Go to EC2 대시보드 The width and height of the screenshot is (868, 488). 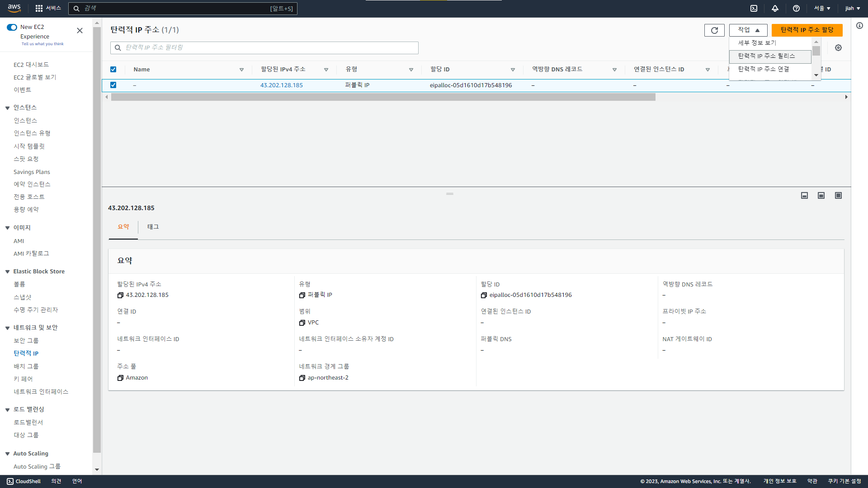coord(31,65)
